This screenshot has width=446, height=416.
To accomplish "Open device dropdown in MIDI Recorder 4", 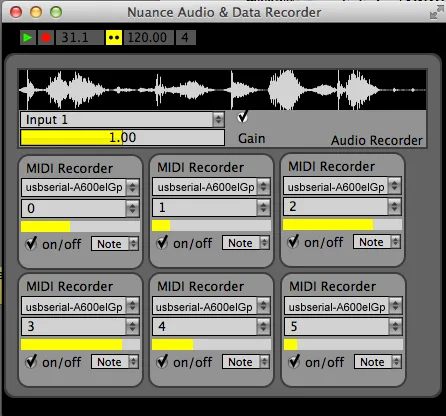I will pos(211,306).
